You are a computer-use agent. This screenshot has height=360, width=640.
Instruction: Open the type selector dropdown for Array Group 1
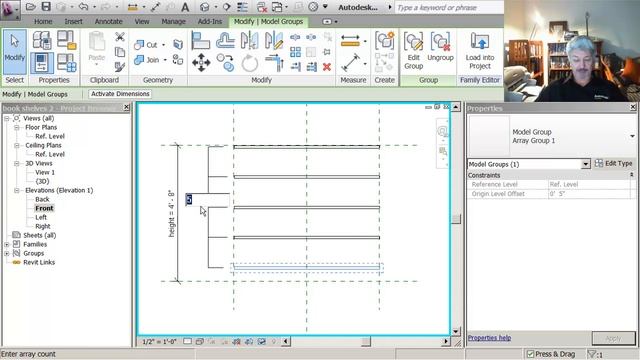point(632,136)
